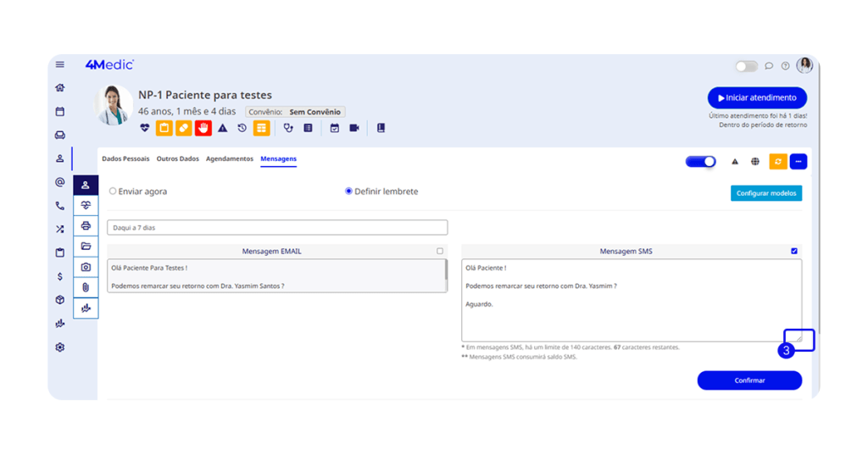The width and height of the screenshot is (868, 455).
Task: Open the camera icon in side panel
Action: 86,267
